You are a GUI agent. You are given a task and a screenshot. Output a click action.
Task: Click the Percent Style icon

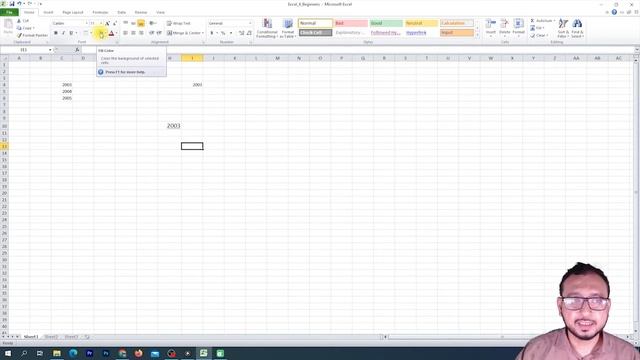223,33
